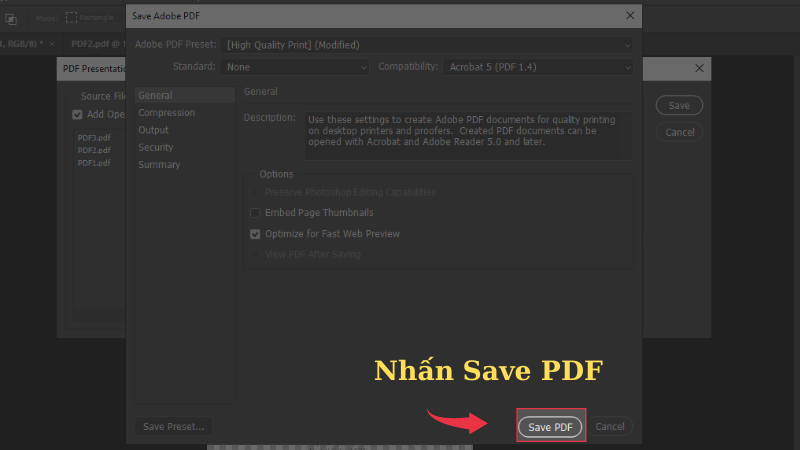Select PDF3.pdf in the source files list

point(94,138)
